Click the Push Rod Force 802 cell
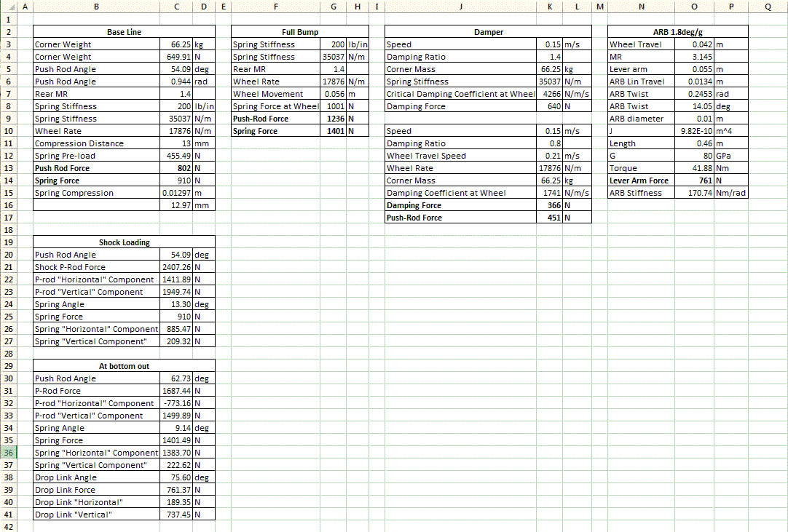This screenshot has width=788, height=532. tap(176, 168)
